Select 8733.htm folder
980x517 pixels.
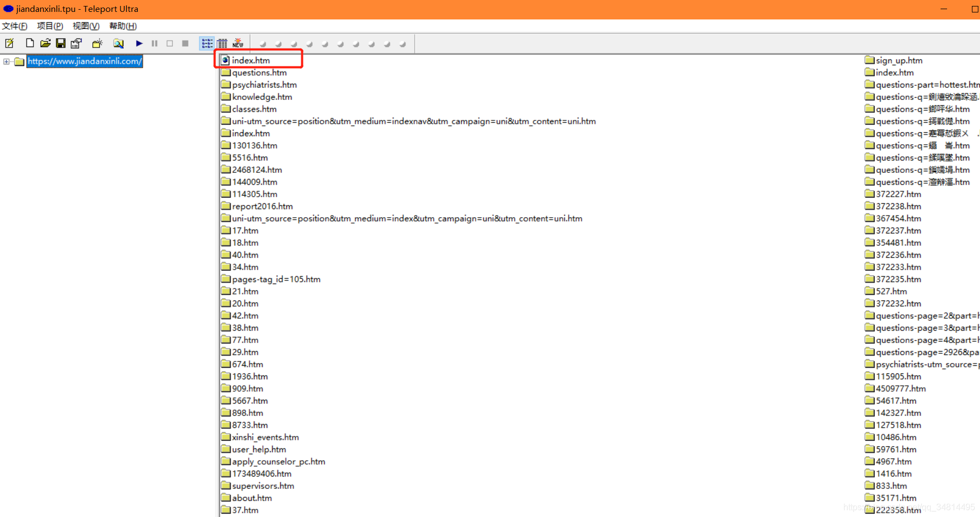click(x=250, y=425)
